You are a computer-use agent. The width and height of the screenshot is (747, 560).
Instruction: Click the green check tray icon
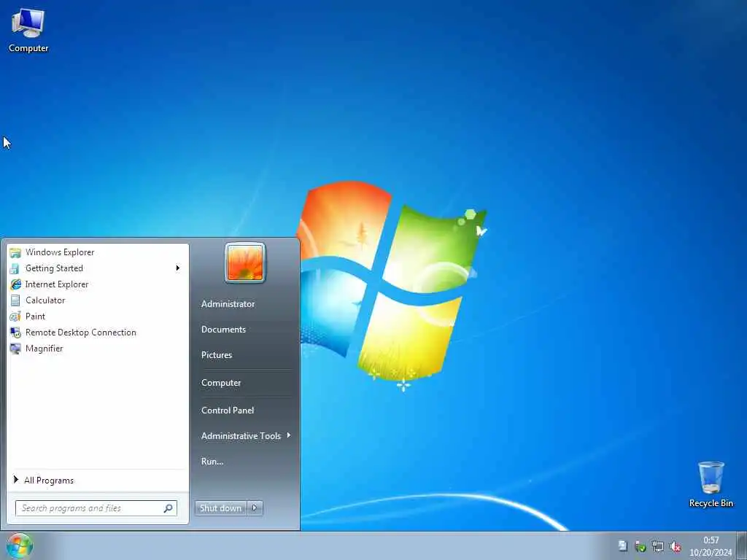click(640, 547)
